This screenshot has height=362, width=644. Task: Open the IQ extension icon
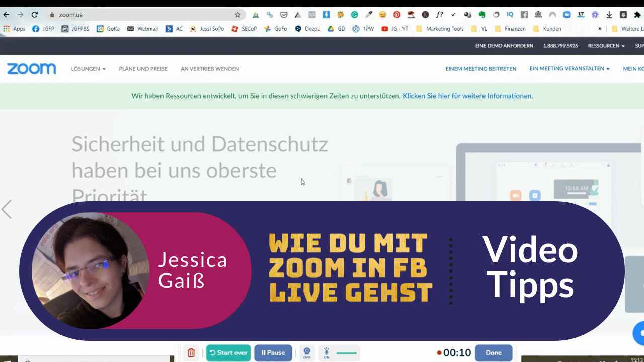510,15
